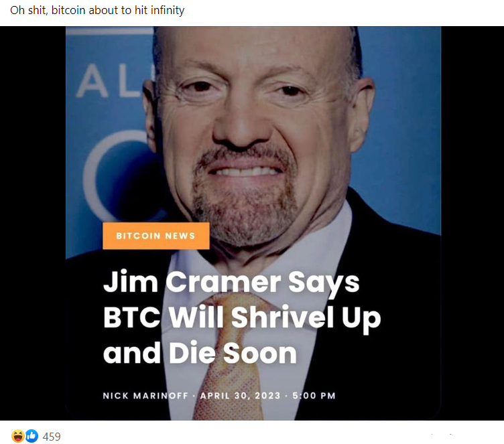The width and height of the screenshot is (504, 444).
Task: Click the post caption about bitcoin infinity
Action: (97, 10)
